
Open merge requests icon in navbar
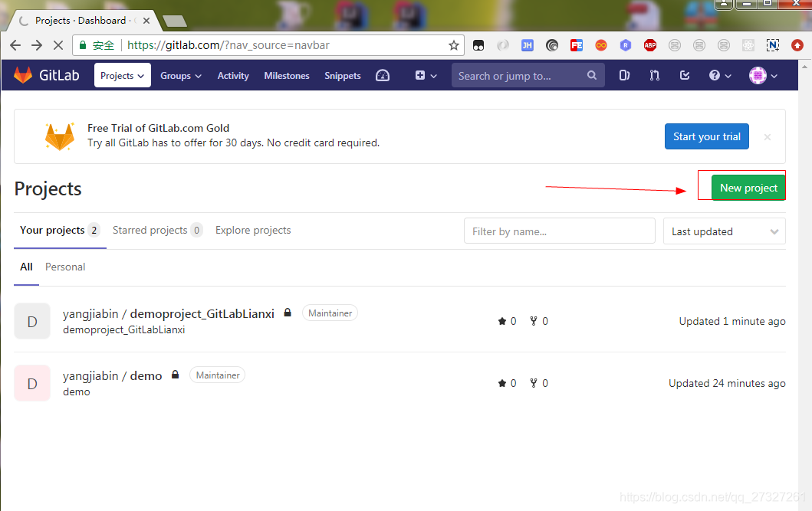655,76
